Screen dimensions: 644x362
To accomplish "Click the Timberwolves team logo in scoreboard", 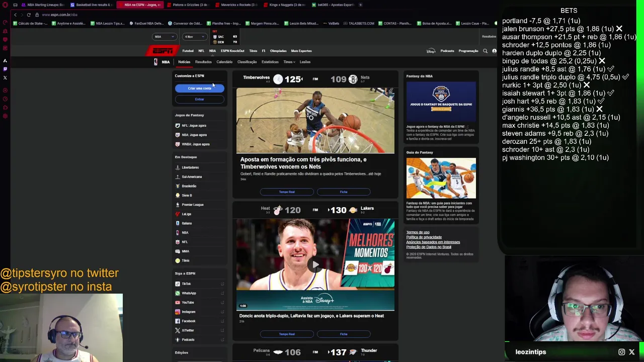I will pos(278,79).
